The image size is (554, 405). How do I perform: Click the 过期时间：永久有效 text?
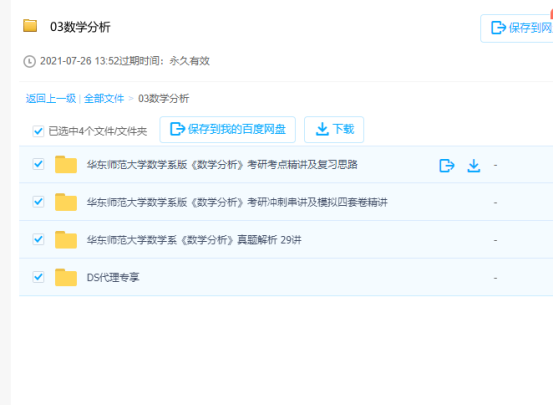[x=165, y=61]
